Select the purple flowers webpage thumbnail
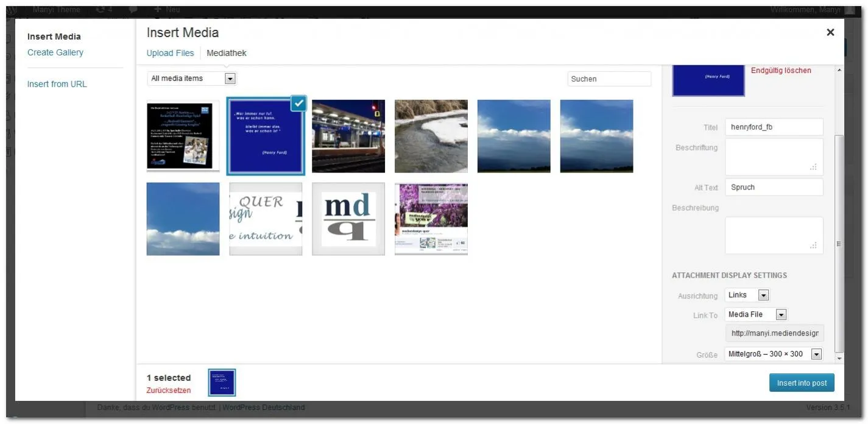This screenshot has height=424, width=868. (x=431, y=219)
